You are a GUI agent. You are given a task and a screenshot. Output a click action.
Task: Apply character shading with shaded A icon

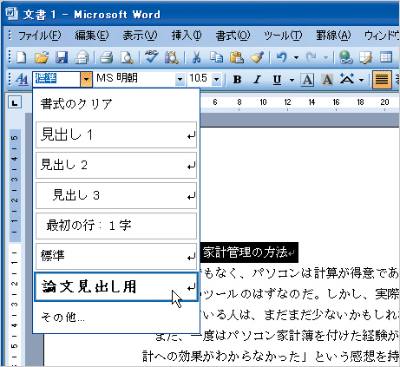point(327,80)
